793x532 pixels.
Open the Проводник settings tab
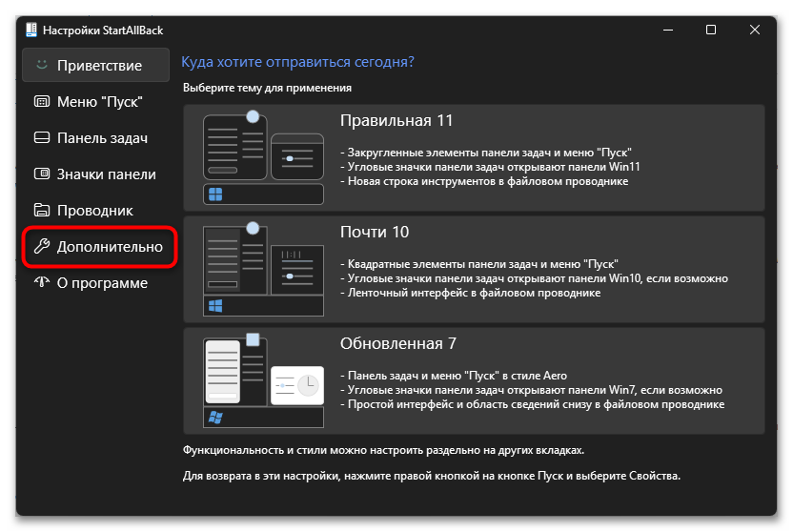point(95,210)
